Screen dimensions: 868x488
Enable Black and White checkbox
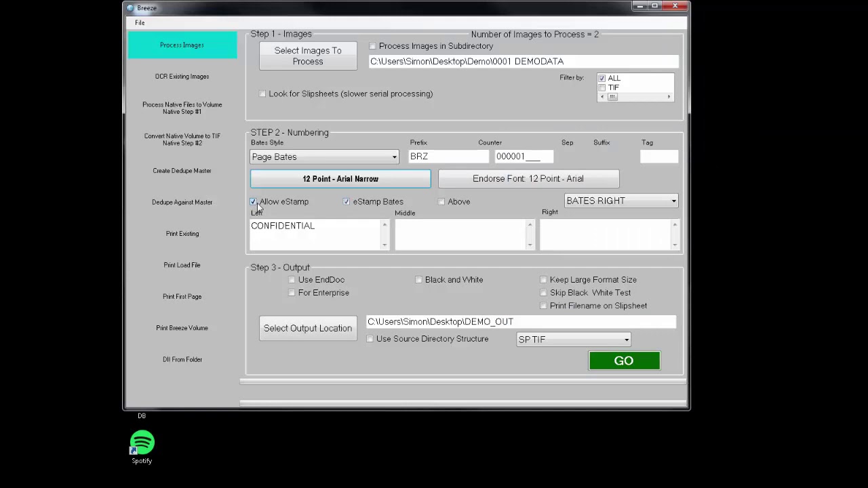coord(418,279)
